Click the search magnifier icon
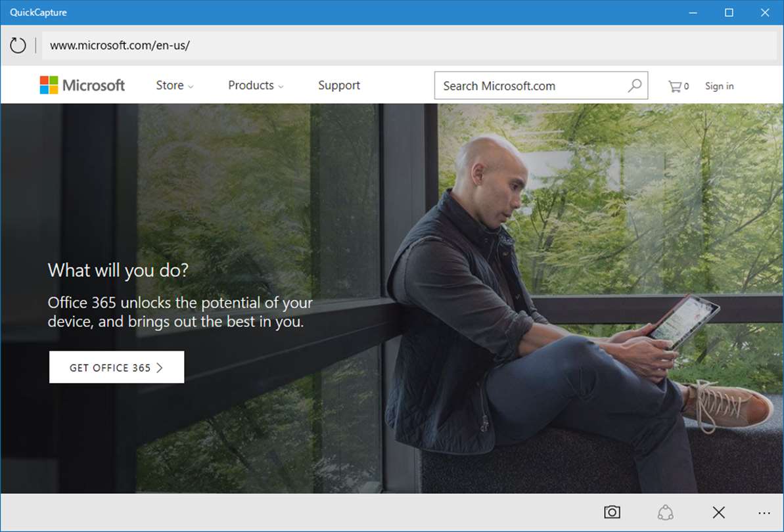This screenshot has height=532, width=784. pyautogui.click(x=635, y=85)
